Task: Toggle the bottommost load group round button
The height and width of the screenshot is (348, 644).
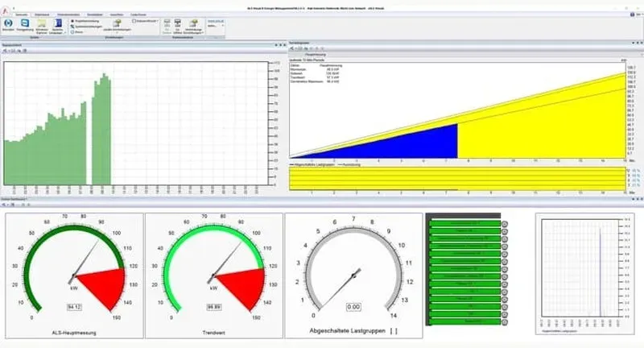Action: (505, 322)
